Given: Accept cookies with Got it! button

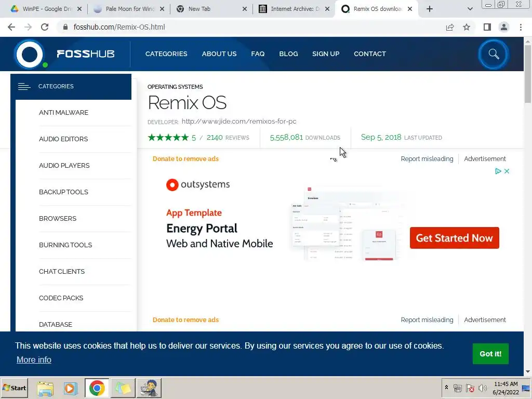Looking at the screenshot, I should (490, 353).
